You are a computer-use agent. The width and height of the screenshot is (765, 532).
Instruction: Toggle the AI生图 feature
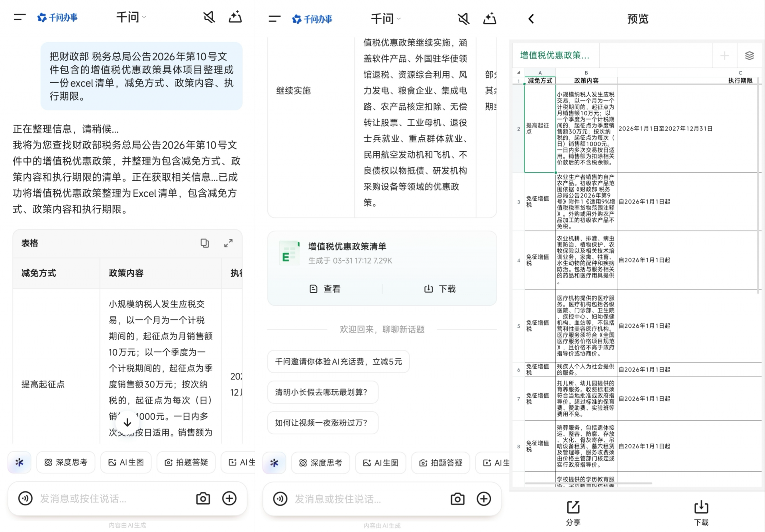click(x=126, y=462)
